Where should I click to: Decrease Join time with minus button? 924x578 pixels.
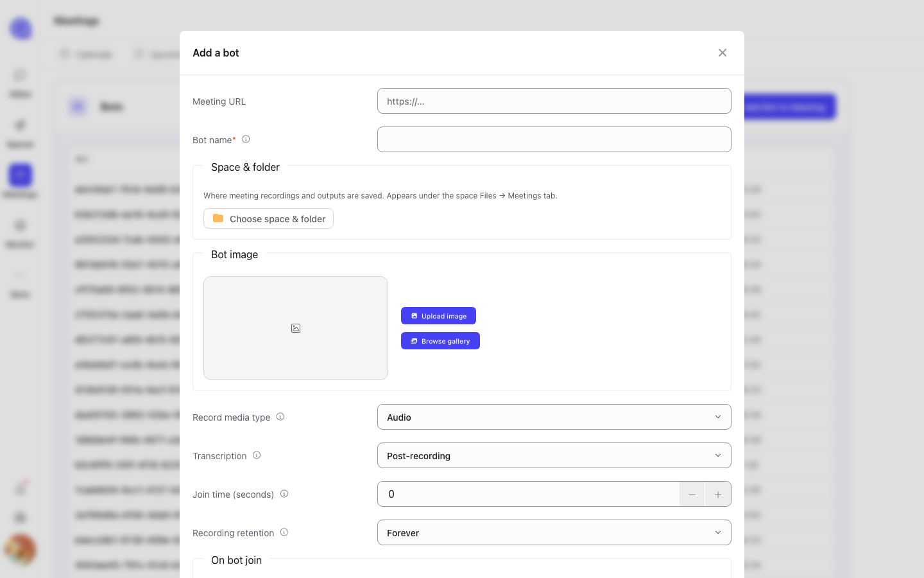pyautogui.click(x=692, y=494)
